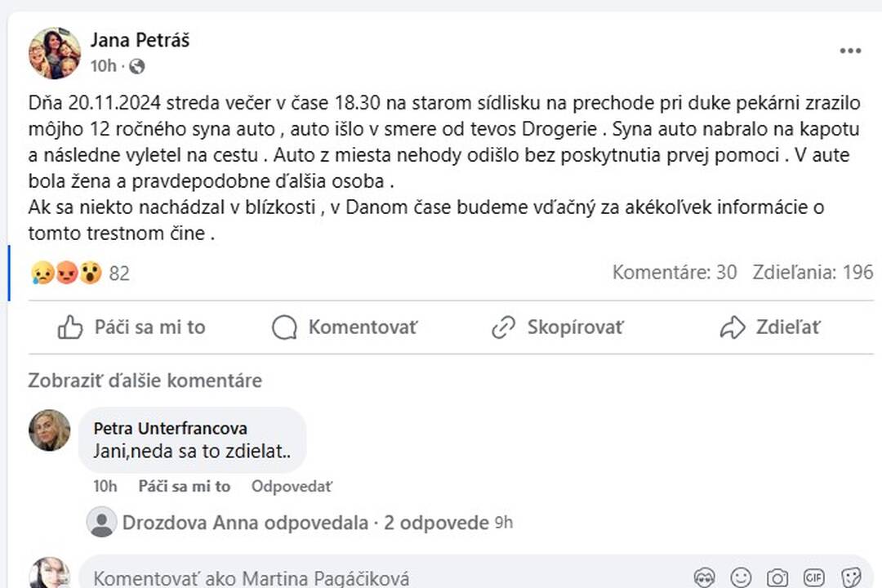Open the GIF picker in comment box
This screenshot has height=588, width=882.
coord(814,577)
